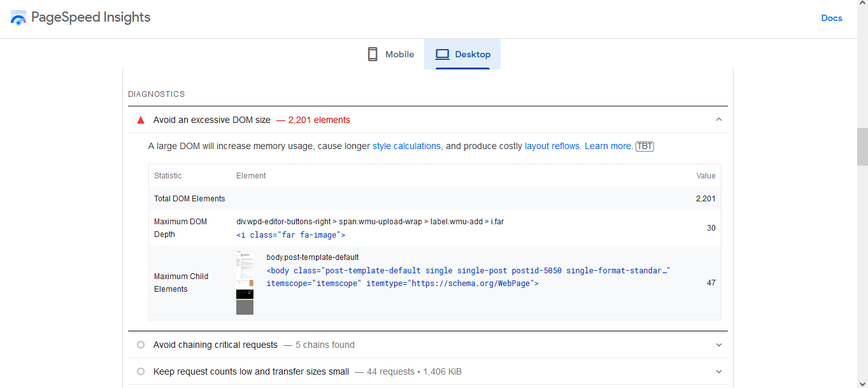Click the Total DOM Elements row label
Screen dimensions: 868x388
pyautogui.click(x=190, y=199)
